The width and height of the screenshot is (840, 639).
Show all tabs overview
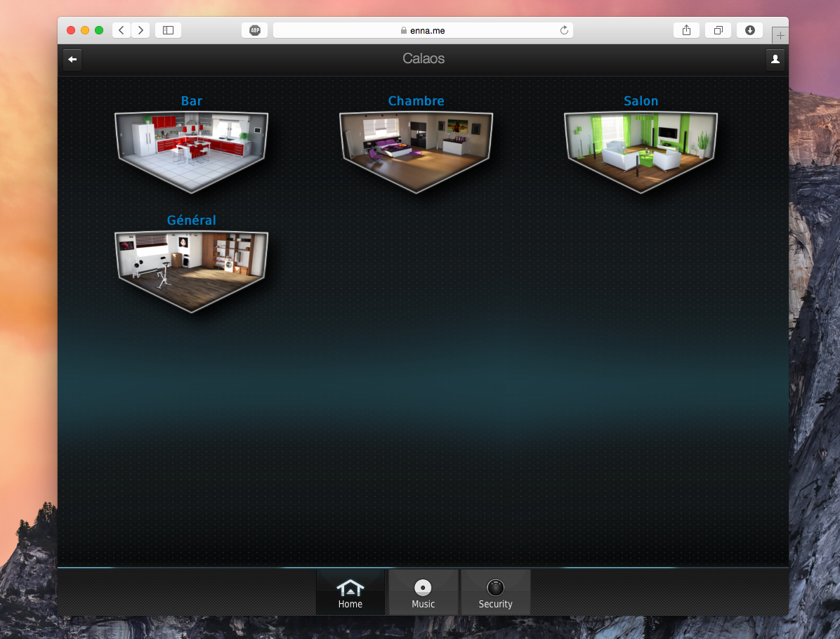[x=718, y=30]
